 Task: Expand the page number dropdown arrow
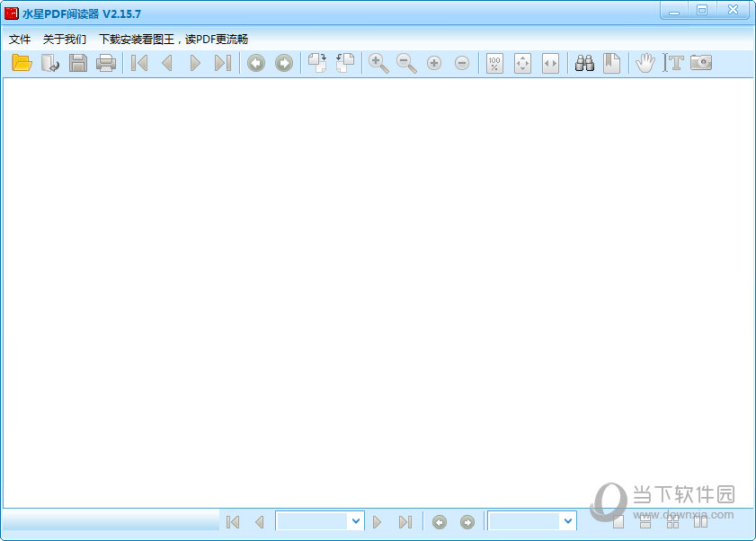tap(356, 521)
